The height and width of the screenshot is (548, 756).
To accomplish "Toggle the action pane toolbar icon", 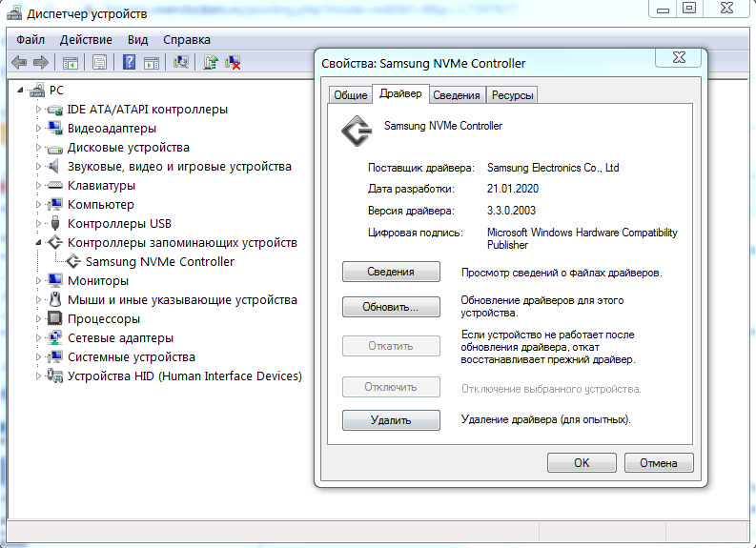I will tap(152, 62).
